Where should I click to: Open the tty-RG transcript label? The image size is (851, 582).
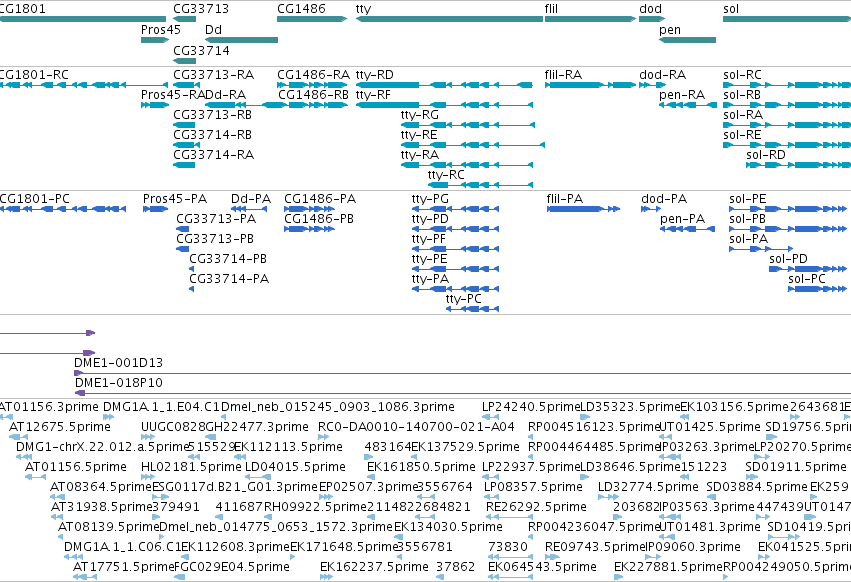pos(420,115)
